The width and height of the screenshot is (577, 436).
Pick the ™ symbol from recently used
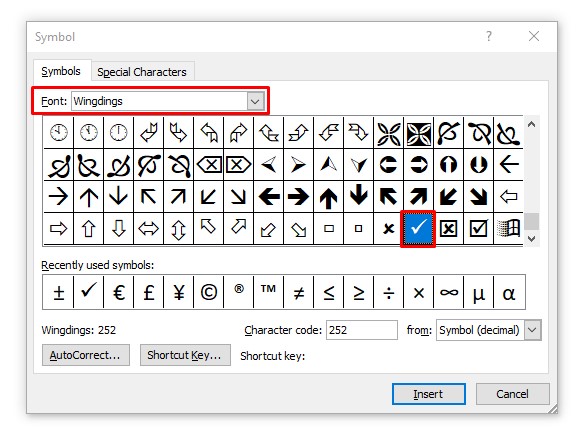268,292
